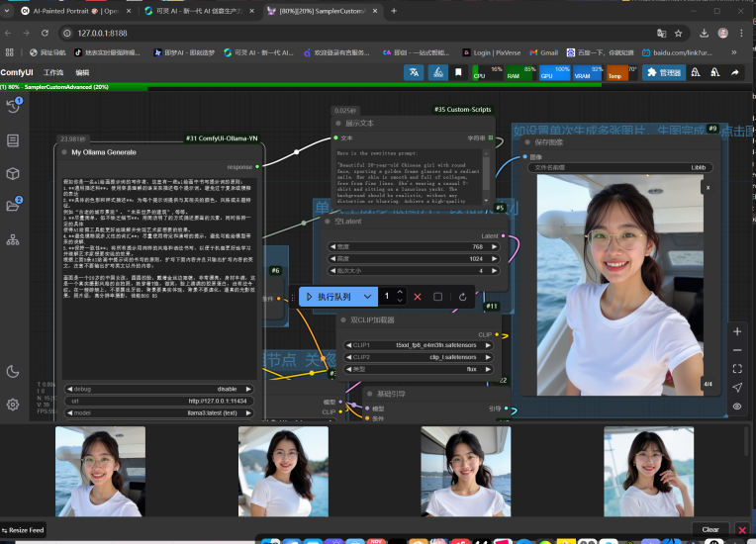Open a new browser tab
This screenshot has height=544, width=756.
pyautogui.click(x=394, y=11)
